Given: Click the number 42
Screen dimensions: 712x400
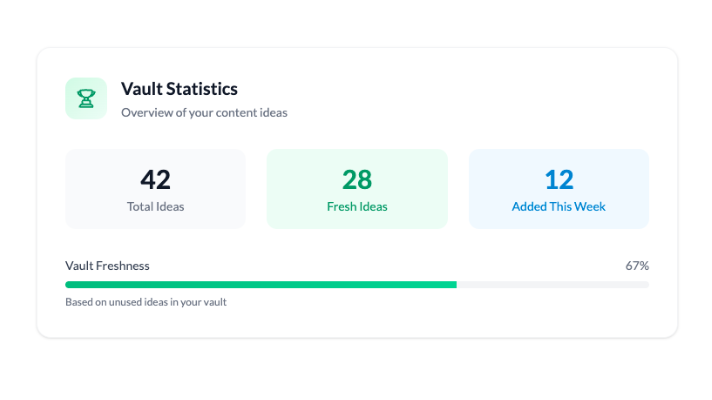Looking at the screenshot, I should (x=155, y=179).
